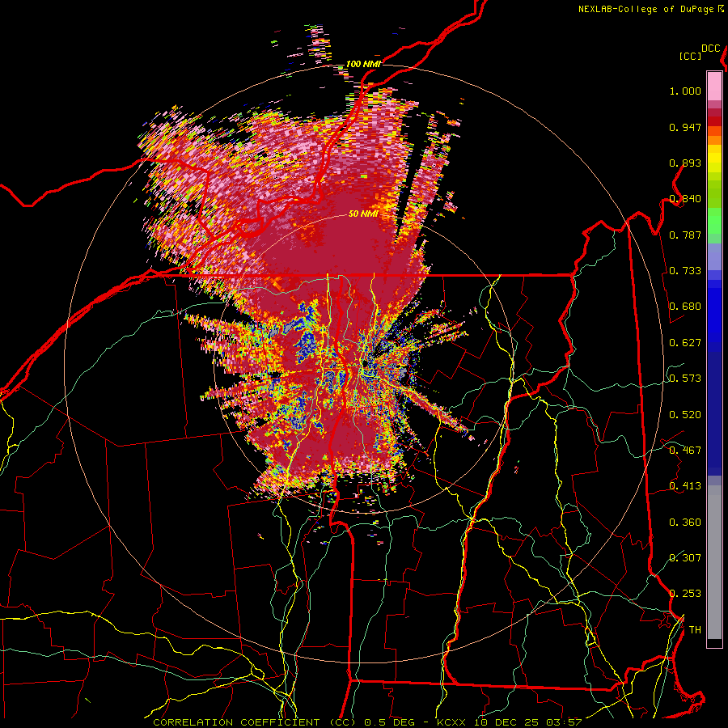Click the 0.893 scale value
This screenshot has height=728, width=728.
coord(685,163)
